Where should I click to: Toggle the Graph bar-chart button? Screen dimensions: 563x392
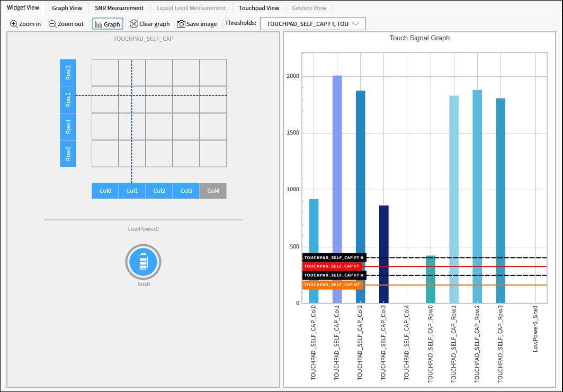click(108, 24)
